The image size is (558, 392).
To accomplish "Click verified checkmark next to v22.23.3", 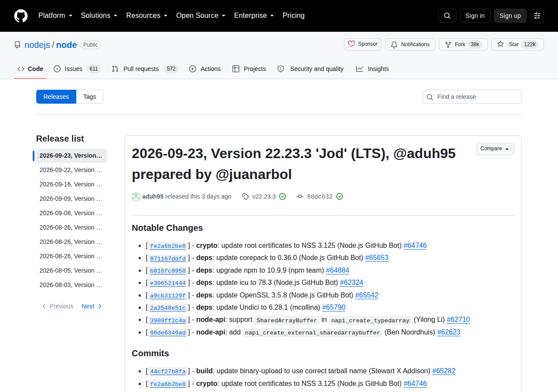I will [282, 196].
